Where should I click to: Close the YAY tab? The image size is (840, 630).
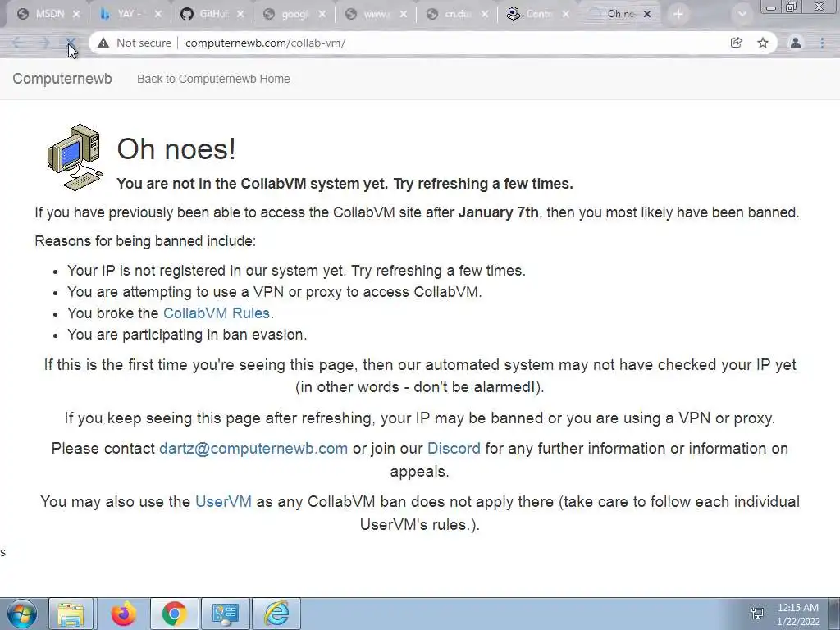(x=157, y=15)
